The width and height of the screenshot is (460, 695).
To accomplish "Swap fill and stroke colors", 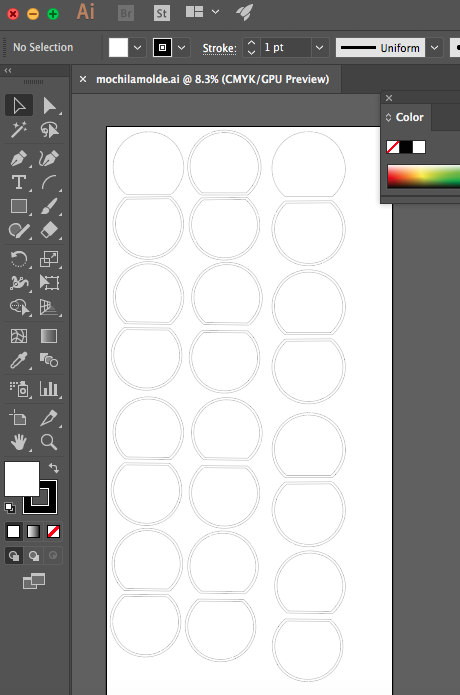I will [54, 468].
